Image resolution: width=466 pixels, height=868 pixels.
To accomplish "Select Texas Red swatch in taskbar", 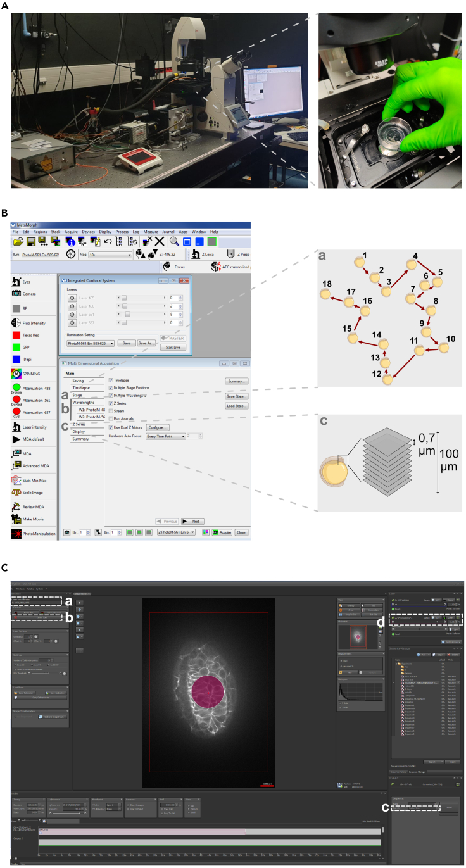I will [17, 334].
